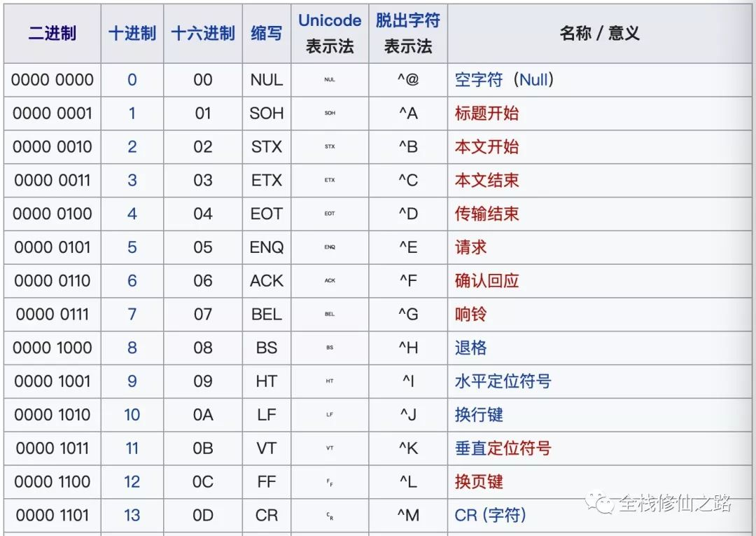Image resolution: width=756 pixels, height=536 pixels.
Task: Open the 确认回应 link
Action: (x=486, y=280)
